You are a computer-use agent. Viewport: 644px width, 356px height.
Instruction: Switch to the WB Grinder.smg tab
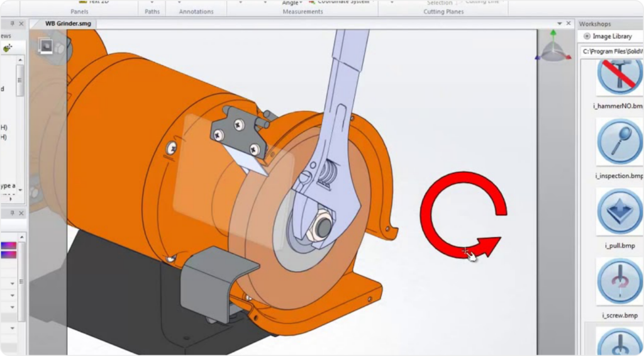pyautogui.click(x=68, y=23)
